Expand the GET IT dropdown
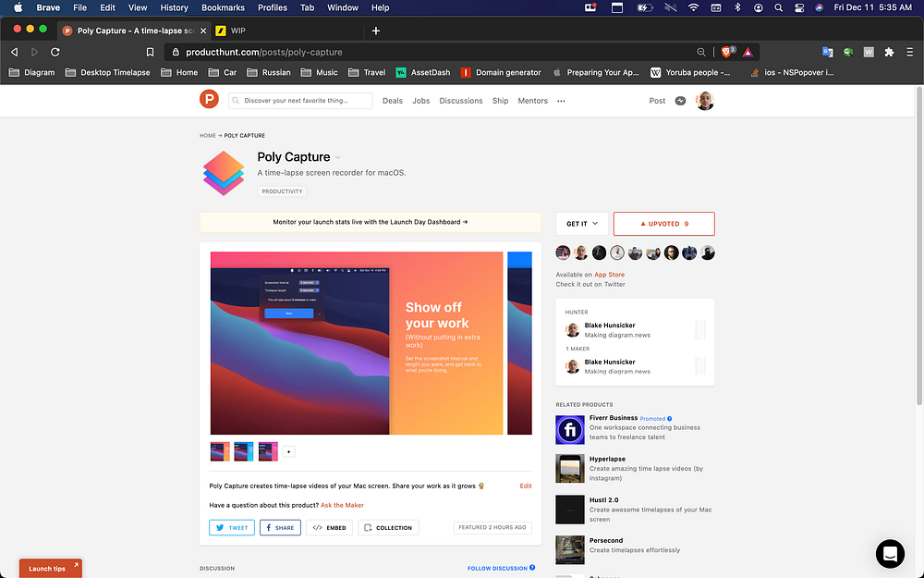924x578 pixels. pyautogui.click(x=581, y=224)
